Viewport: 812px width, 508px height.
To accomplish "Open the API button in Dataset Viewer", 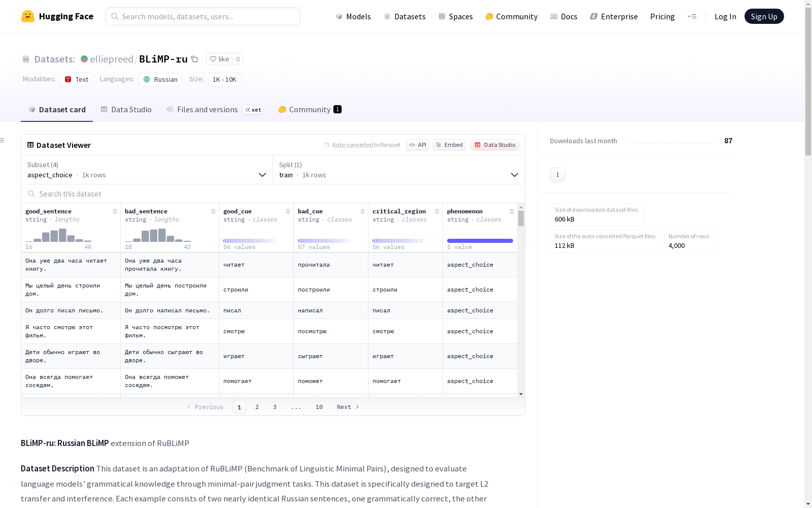I will [418, 145].
